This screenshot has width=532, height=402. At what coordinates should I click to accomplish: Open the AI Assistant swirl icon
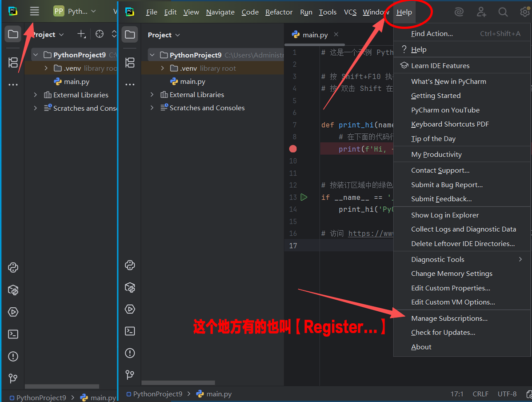click(x=459, y=12)
